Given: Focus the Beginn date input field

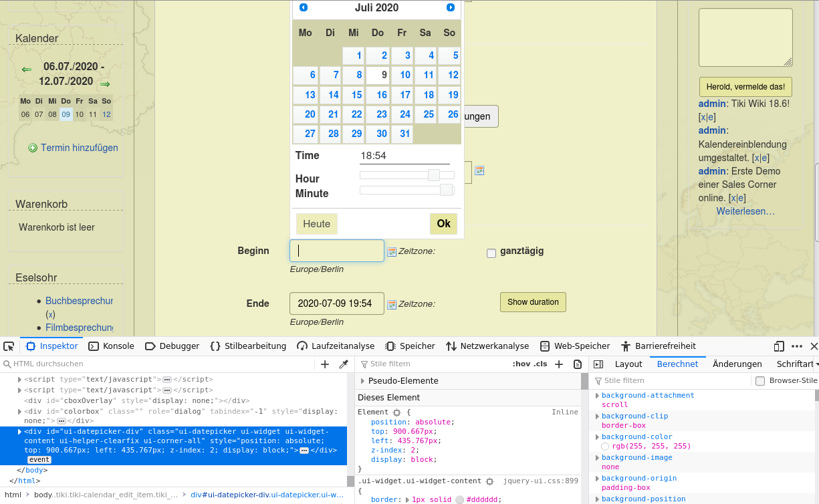Looking at the screenshot, I should pyautogui.click(x=337, y=251).
